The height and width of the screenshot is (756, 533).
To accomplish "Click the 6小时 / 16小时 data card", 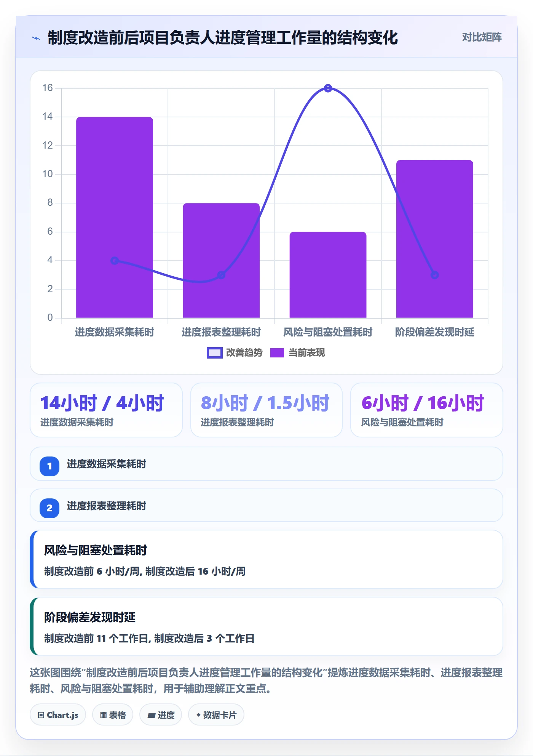I will coord(427,410).
